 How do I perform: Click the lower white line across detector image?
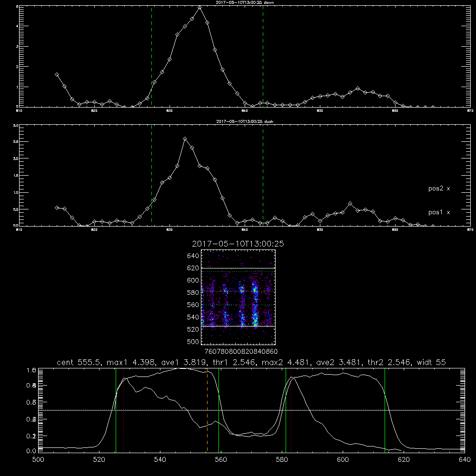[238, 326]
